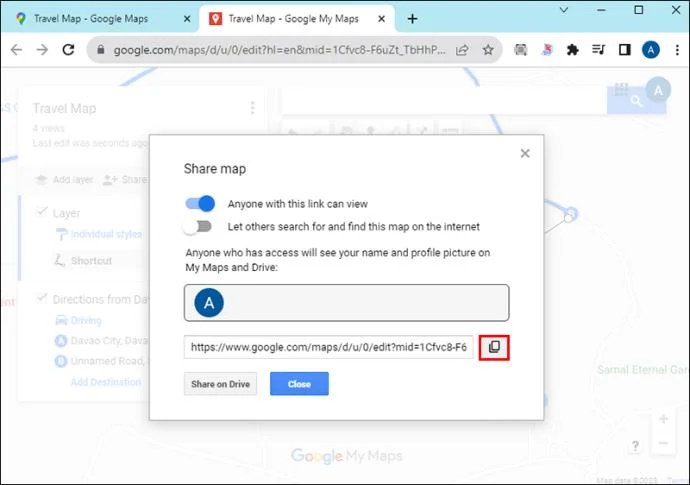Switch to the Travel Map - Google Maps tab

tap(91, 18)
